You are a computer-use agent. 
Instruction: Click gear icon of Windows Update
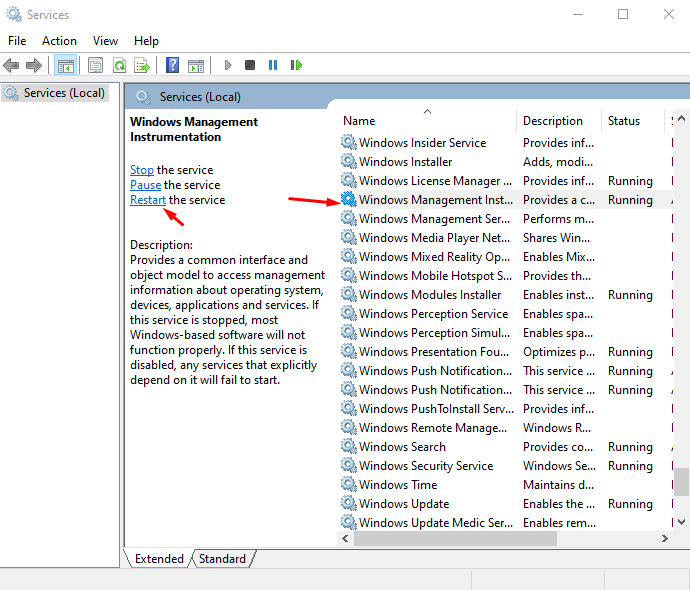(x=349, y=503)
